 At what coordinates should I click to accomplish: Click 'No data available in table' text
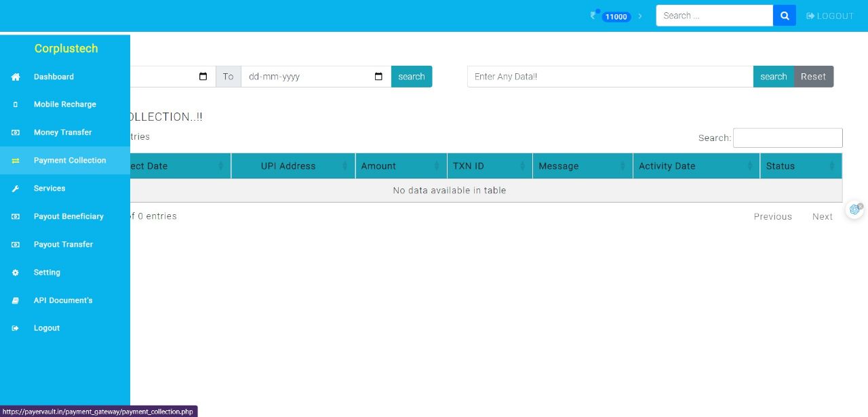tap(450, 191)
